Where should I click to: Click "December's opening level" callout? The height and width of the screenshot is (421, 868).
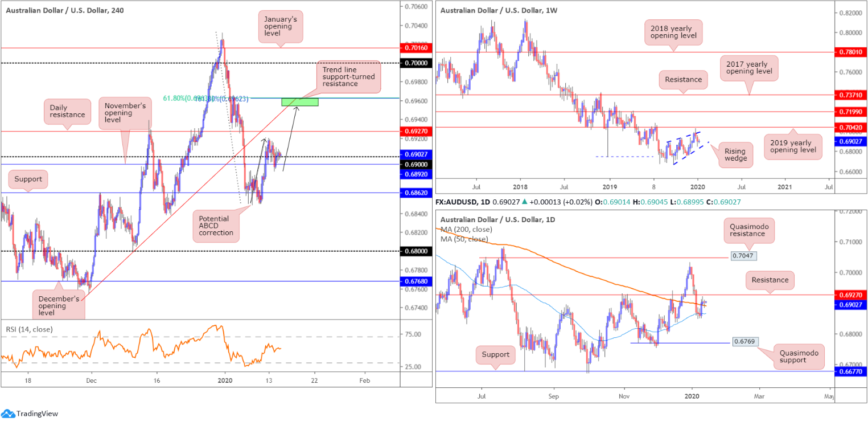[60, 306]
